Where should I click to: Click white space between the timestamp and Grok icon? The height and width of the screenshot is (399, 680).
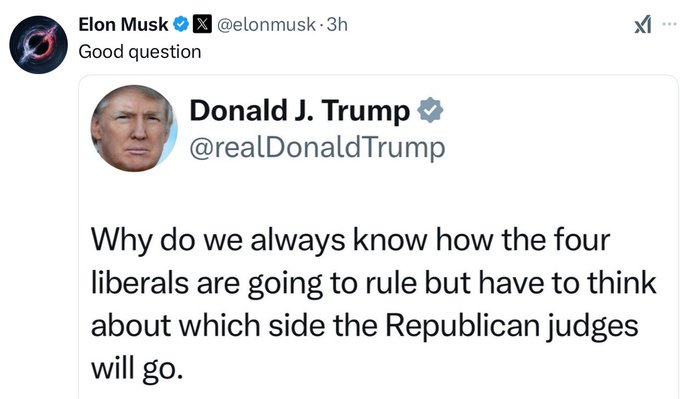[x=490, y=25]
